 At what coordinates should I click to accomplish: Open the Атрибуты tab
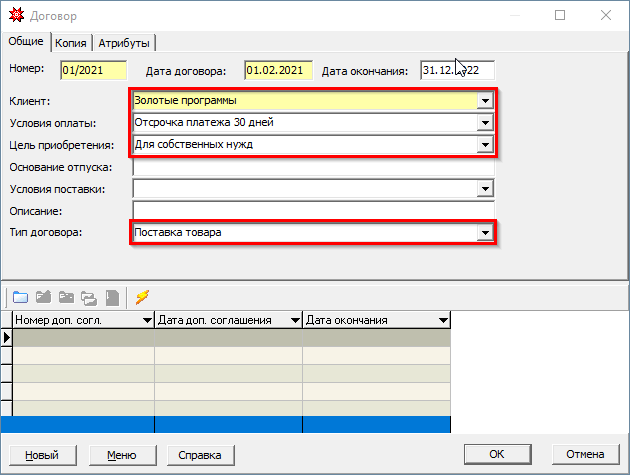point(125,43)
